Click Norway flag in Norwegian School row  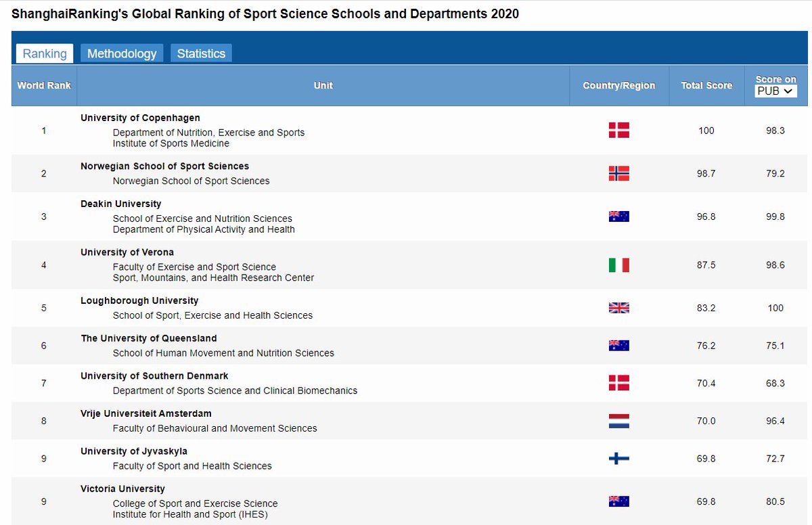(x=618, y=174)
